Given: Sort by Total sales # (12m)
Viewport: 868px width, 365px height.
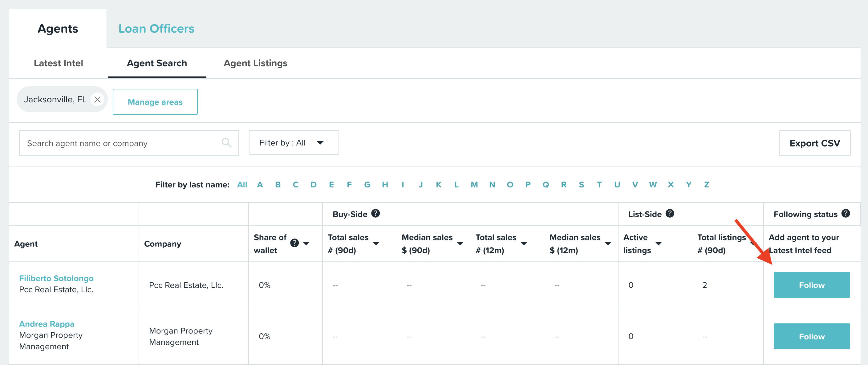Looking at the screenshot, I should 524,244.
